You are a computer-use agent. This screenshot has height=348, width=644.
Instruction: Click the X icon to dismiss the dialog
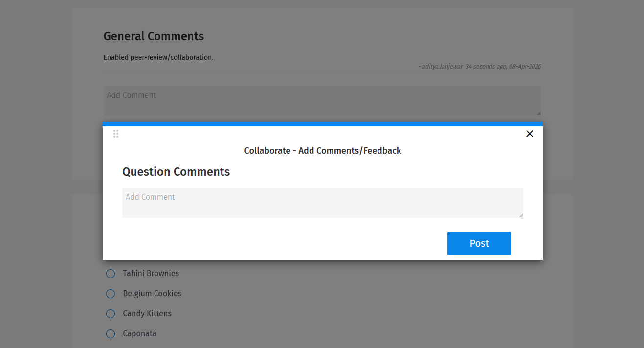click(x=529, y=133)
